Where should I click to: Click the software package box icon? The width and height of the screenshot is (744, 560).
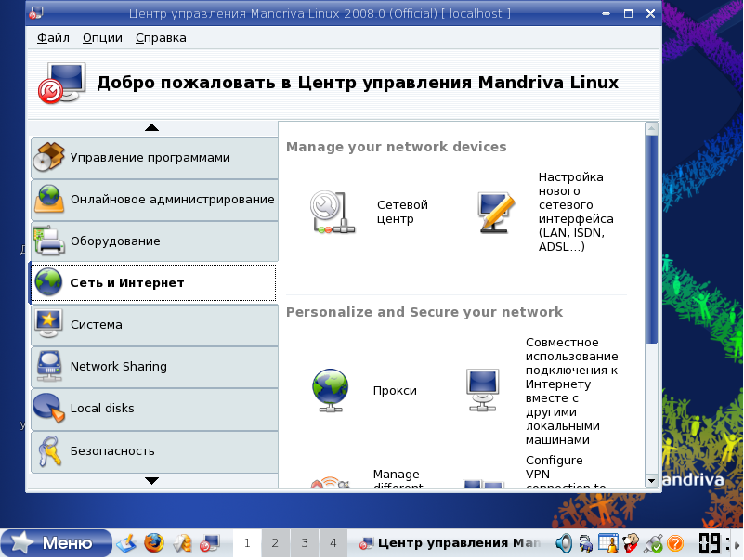click(48, 157)
